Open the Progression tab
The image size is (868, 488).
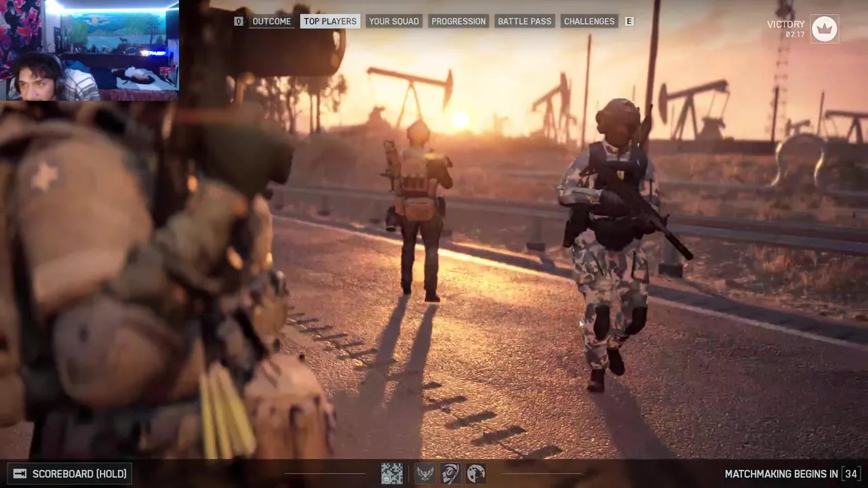point(458,21)
